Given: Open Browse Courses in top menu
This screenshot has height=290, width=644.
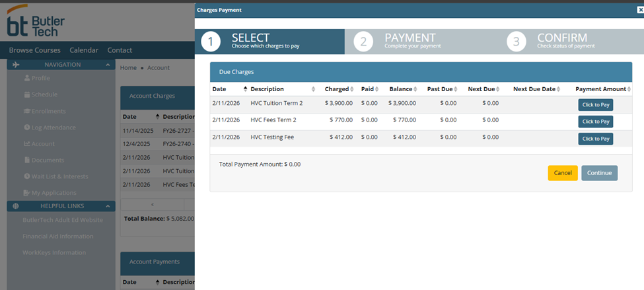Looking at the screenshot, I should click(34, 50).
